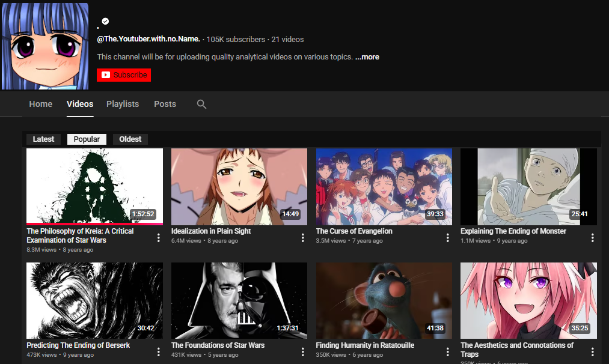Select the Videos tab

point(79,104)
